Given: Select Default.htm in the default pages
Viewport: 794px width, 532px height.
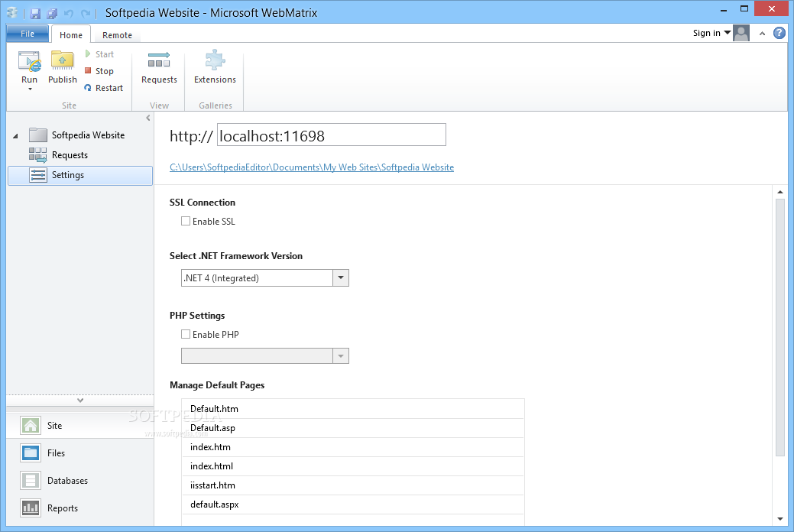Looking at the screenshot, I should [352, 409].
